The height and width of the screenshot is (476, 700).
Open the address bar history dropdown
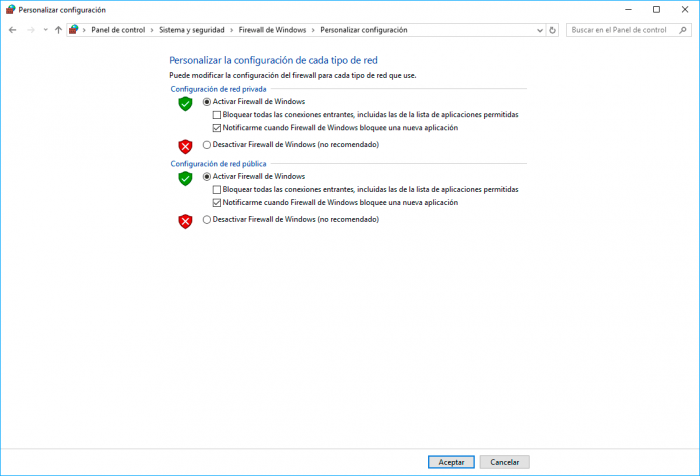pos(540,30)
